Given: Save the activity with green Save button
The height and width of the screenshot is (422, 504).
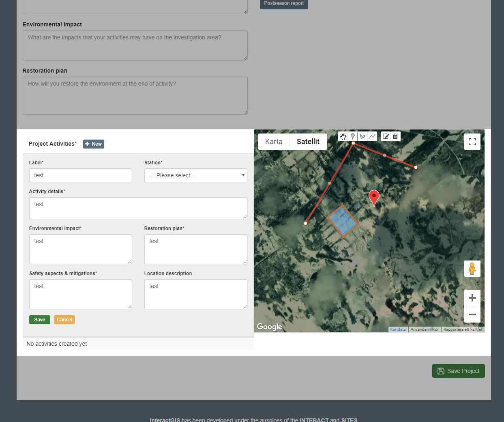Looking at the screenshot, I should pos(40,320).
